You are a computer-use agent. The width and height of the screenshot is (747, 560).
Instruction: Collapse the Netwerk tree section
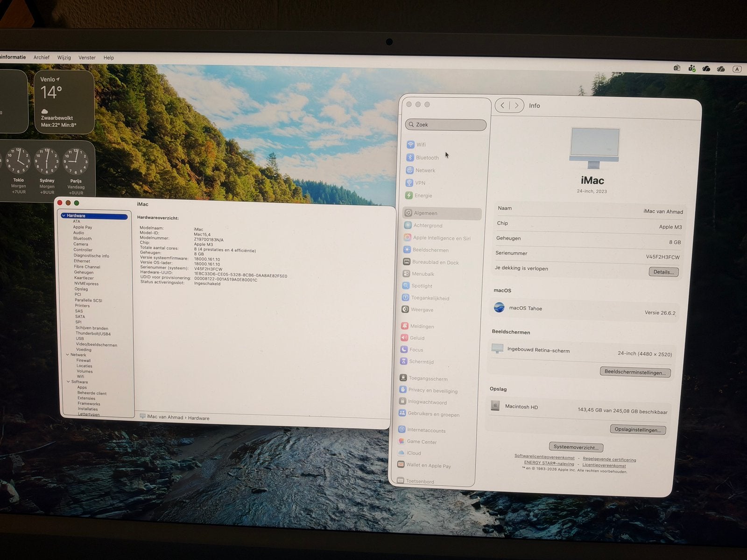coord(67,355)
